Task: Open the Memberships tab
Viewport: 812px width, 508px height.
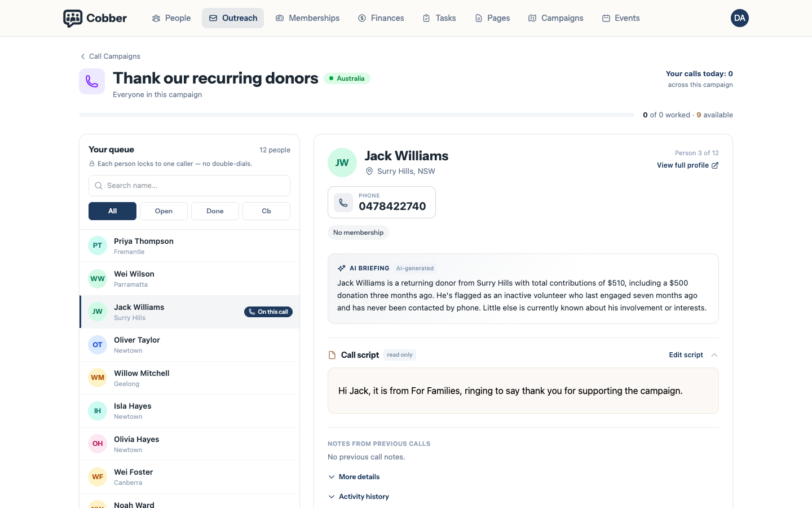Action: (x=307, y=18)
